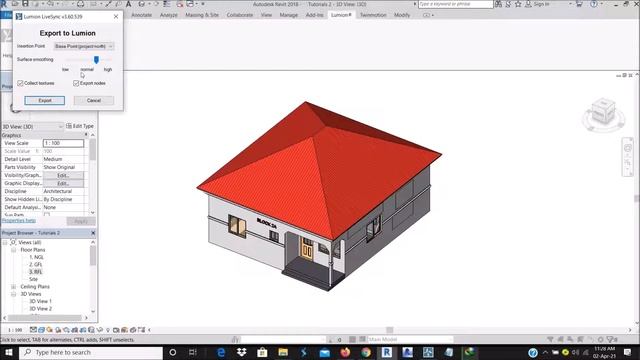
Task: Open Mail app from taskbar
Action: [324, 352]
